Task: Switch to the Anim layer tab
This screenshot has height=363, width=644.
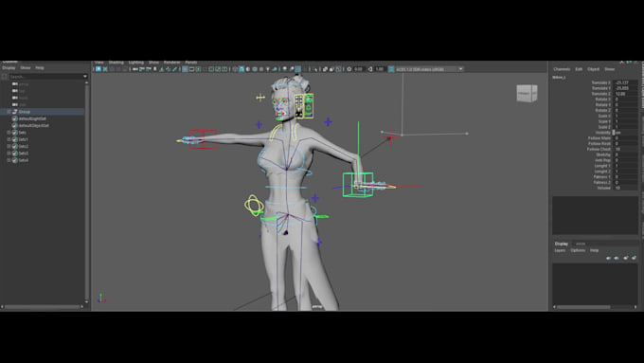Action: coord(581,244)
